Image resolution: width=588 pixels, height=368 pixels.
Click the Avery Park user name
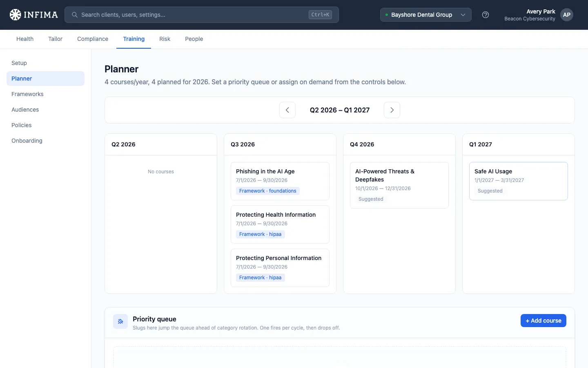tap(541, 11)
